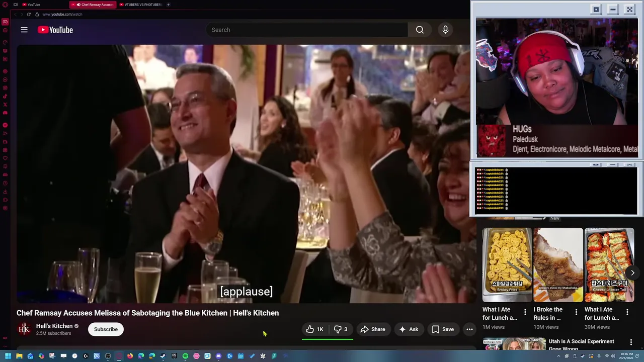
Task: Open OBS Studio from the taskbar
Action: click(108, 356)
